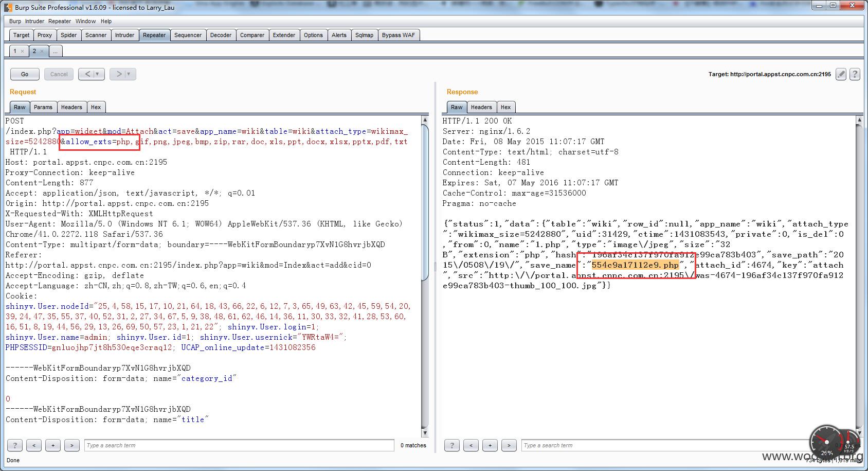
Task: Edit target with the pencil icon
Action: point(841,74)
